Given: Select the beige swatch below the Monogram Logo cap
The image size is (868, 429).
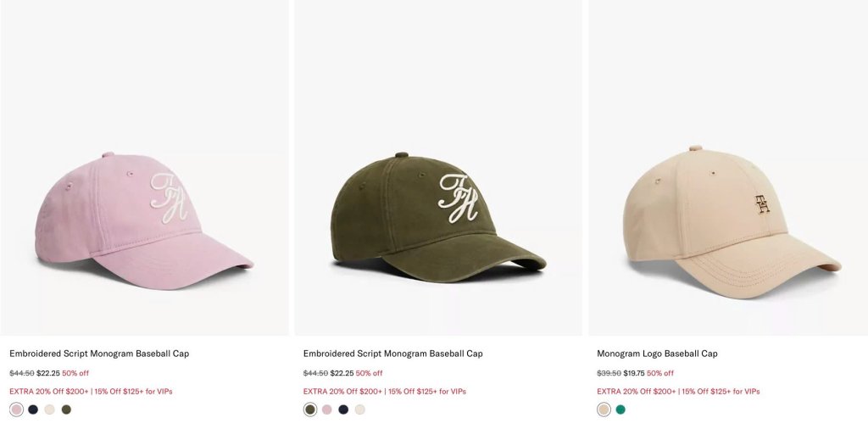Looking at the screenshot, I should [604, 409].
